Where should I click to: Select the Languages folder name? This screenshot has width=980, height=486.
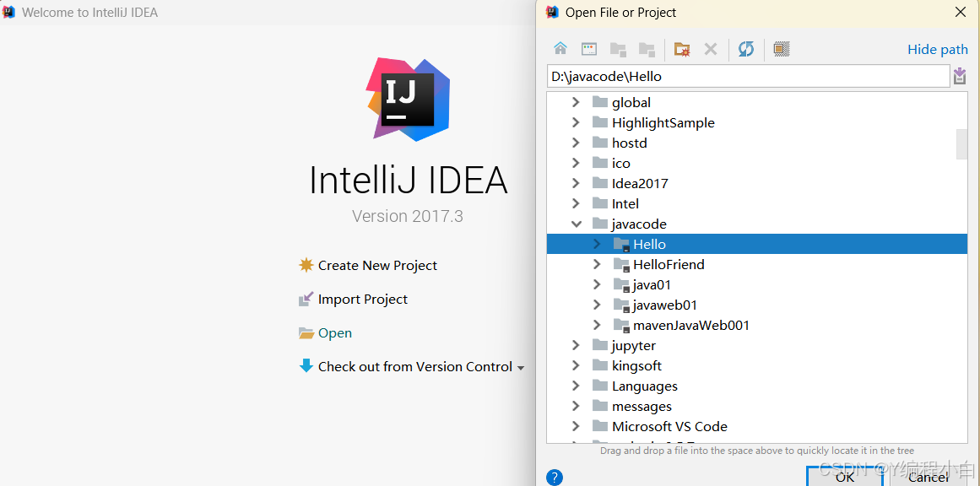[x=644, y=386]
